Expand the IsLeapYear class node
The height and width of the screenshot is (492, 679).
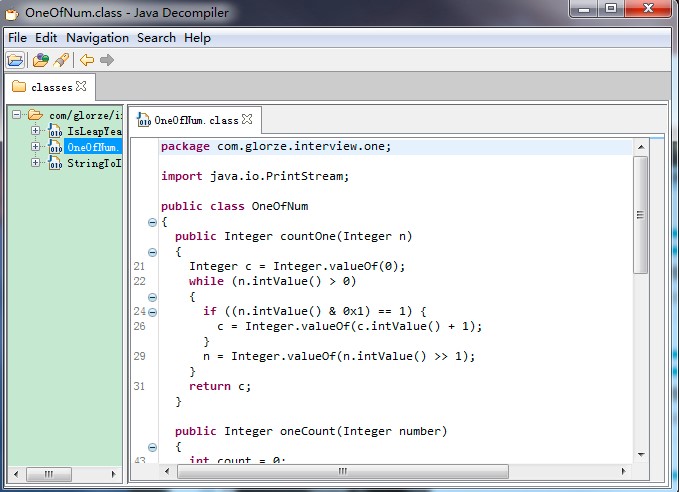click(35, 131)
